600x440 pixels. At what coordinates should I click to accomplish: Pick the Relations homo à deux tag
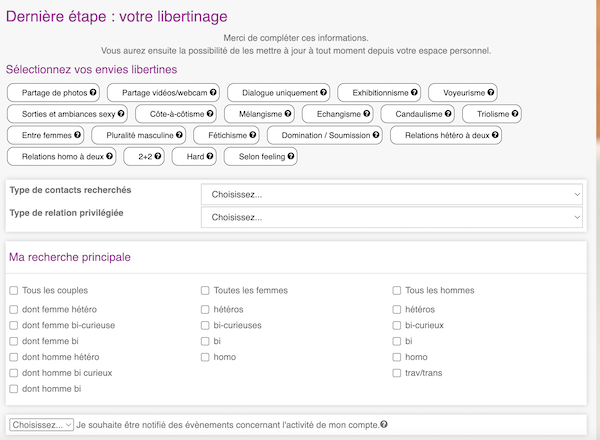point(61,156)
